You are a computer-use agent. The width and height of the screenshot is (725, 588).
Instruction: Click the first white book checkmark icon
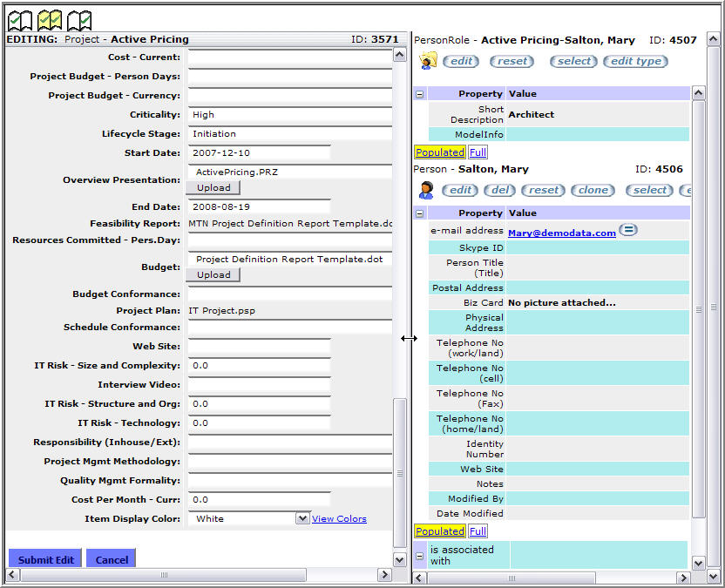[20, 19]
